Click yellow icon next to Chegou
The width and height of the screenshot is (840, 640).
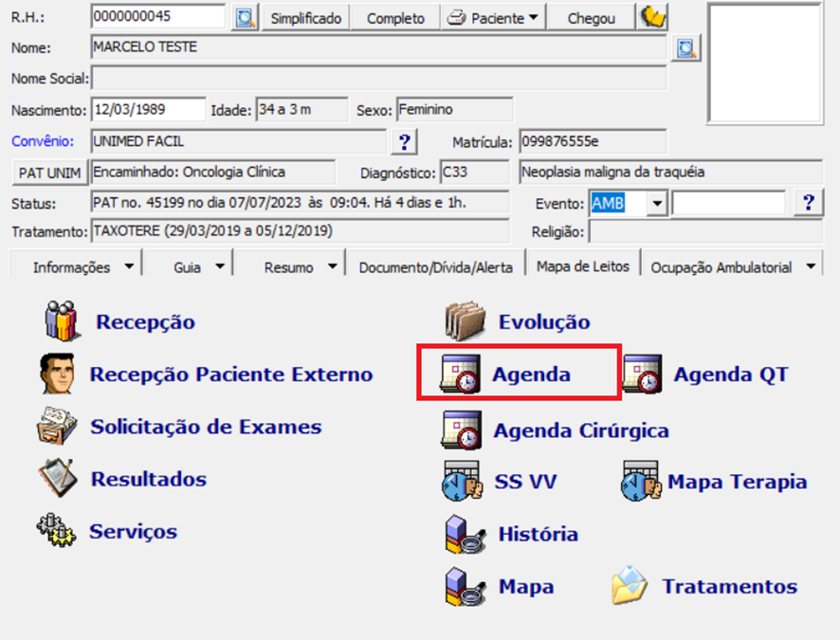point(652,18)
